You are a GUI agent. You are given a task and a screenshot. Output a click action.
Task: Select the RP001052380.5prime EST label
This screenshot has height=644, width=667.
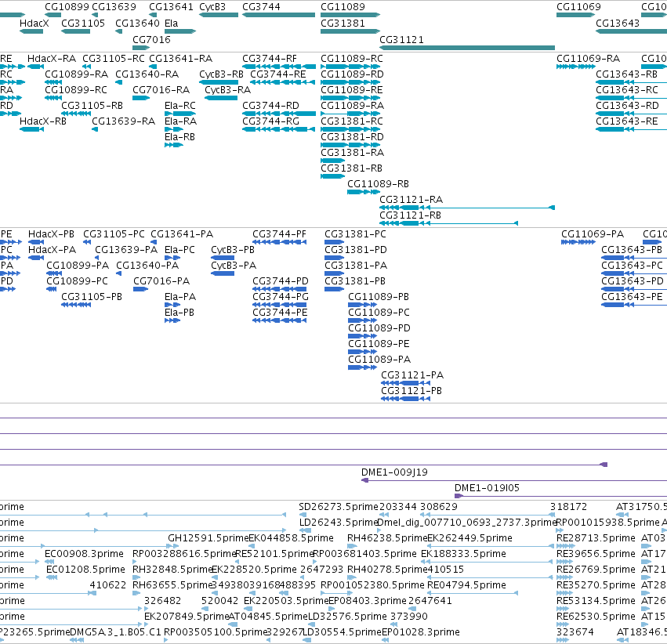(x=372, y=585)
